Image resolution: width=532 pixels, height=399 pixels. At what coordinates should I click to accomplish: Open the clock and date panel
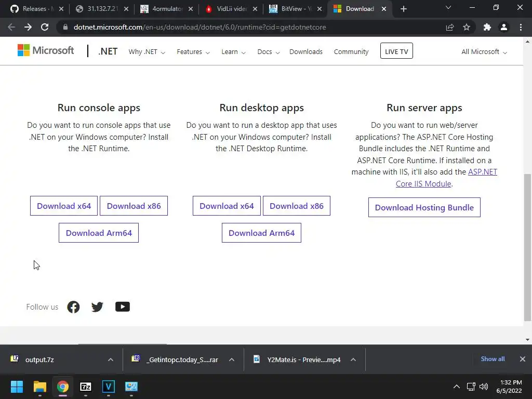click(509, 387)
